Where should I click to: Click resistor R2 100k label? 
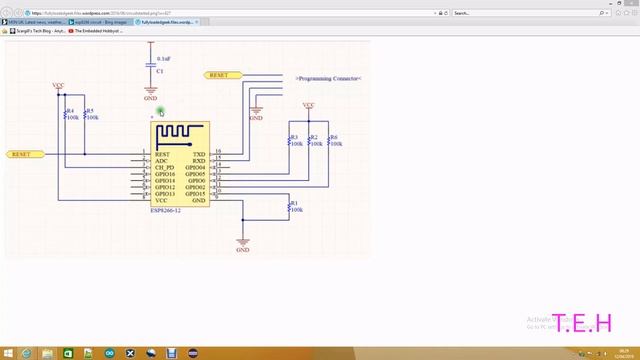point(316,141)
